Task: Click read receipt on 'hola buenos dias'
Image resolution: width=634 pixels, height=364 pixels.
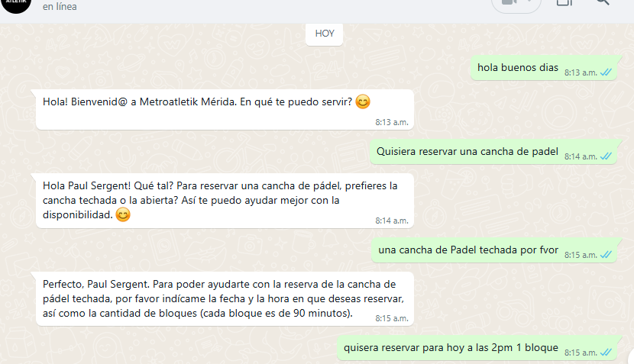Action: [x=606, y=72]
